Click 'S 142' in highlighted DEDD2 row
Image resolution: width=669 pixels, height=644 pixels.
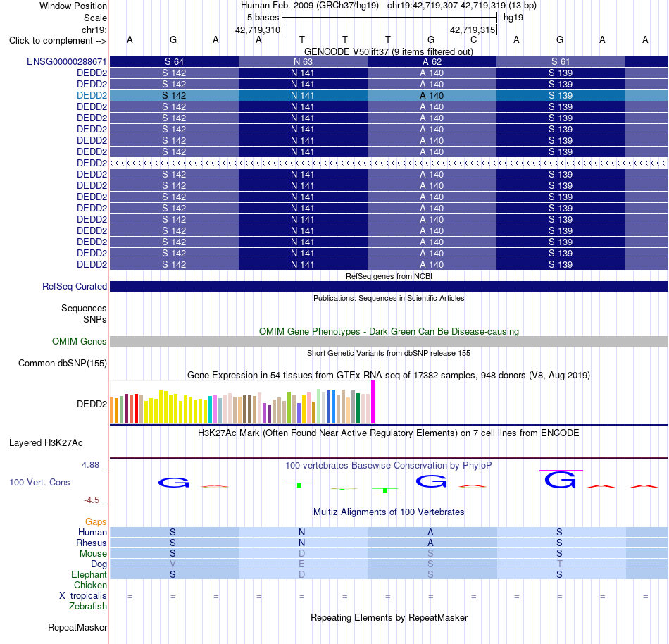coord(174,95)
